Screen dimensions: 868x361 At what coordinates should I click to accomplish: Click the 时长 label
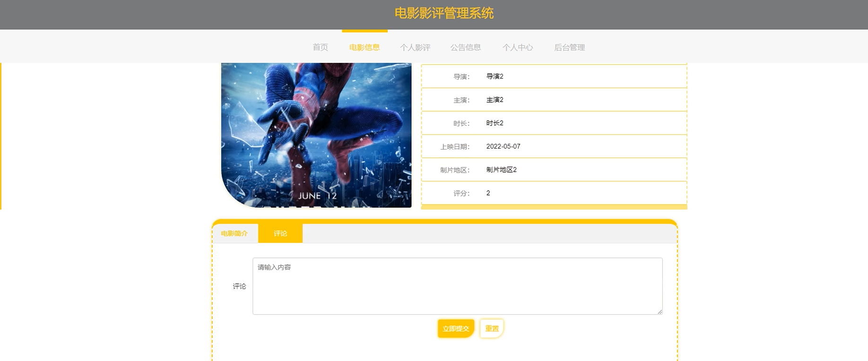pyautogui.click(x=461, y=123)
